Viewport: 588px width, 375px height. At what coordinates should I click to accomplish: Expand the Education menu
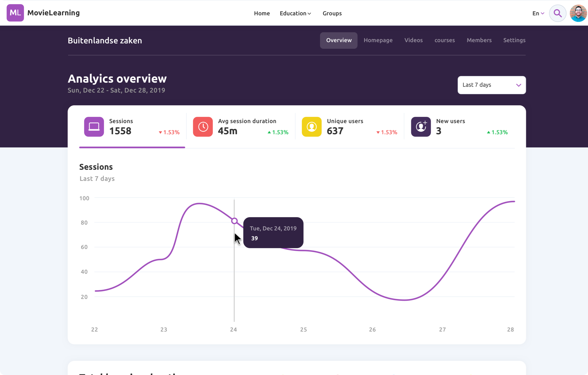tap(295, 13)
